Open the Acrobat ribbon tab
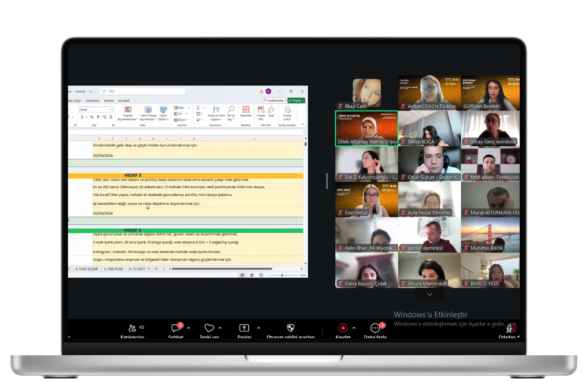Screen dimensions: 588x382 124,101
